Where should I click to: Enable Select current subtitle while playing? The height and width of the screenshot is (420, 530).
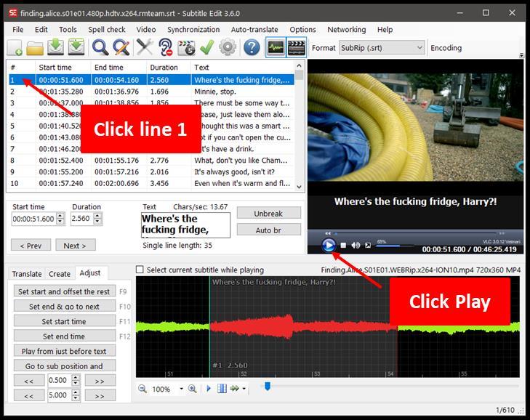(x=140, y=270)
